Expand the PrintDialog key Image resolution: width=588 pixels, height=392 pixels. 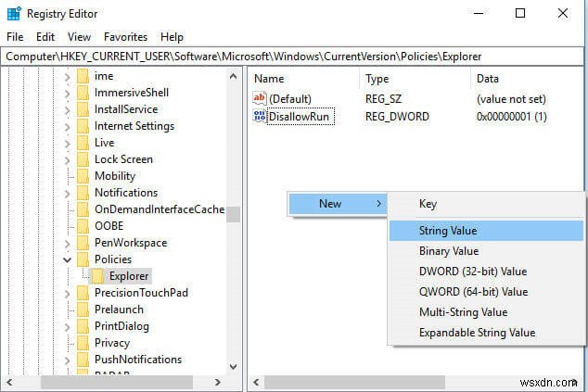(67, 327)
